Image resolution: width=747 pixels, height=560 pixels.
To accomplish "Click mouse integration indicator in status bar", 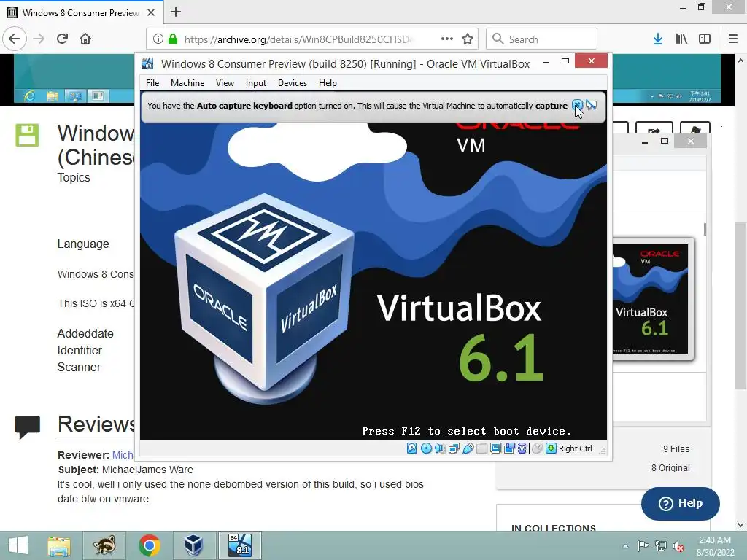I will pos(538,448).
